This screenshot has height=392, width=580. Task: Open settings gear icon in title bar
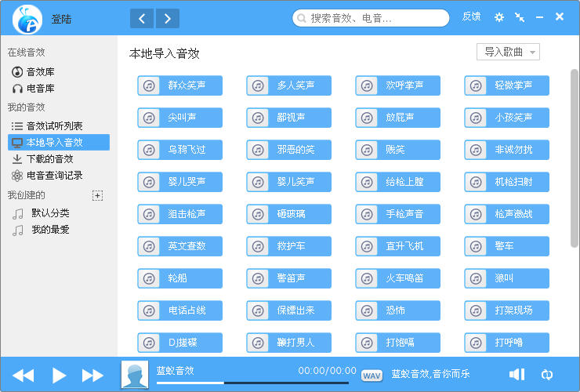click(499, 17)
